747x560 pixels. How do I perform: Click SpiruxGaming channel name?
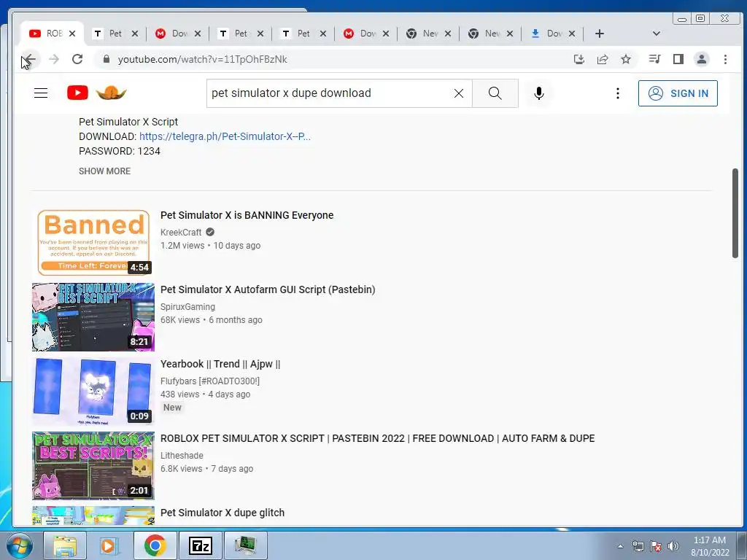(187, 307)
